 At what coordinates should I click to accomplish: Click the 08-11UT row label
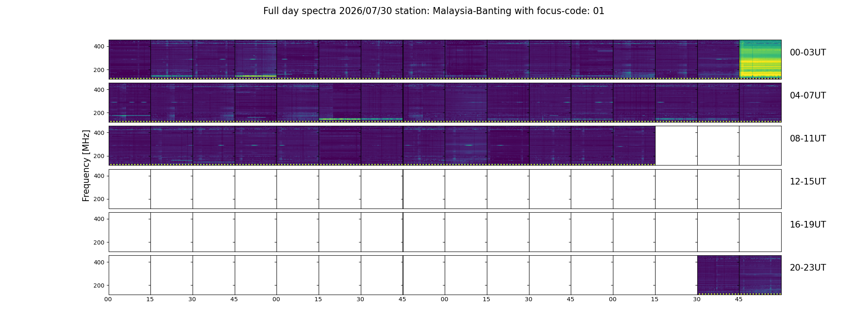coord(808,139)
